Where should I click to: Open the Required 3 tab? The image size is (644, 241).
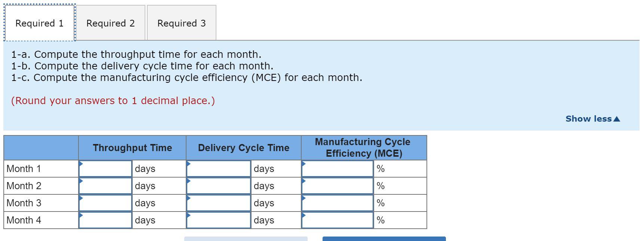[x=181, y=23]
